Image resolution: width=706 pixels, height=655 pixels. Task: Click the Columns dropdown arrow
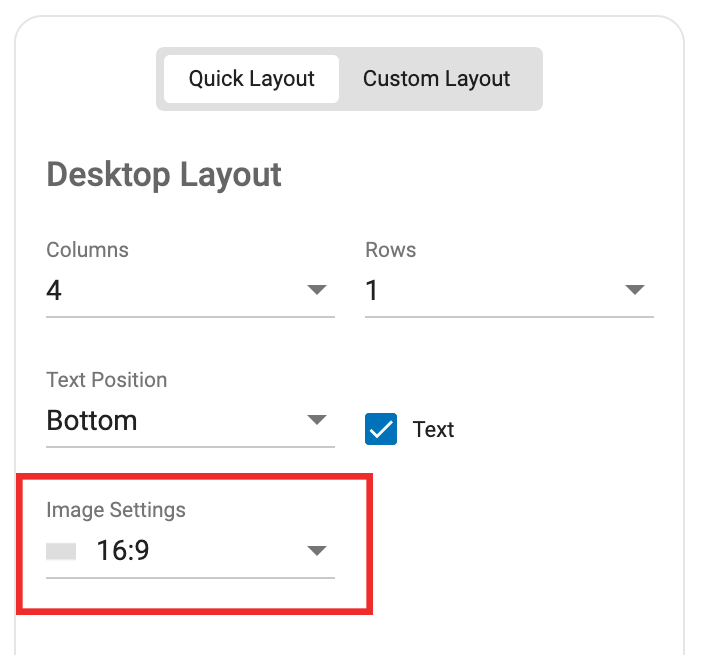tap(317, 289)
